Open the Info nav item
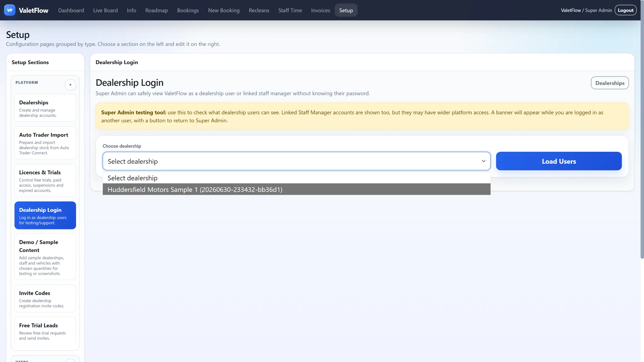 [131, 10]
